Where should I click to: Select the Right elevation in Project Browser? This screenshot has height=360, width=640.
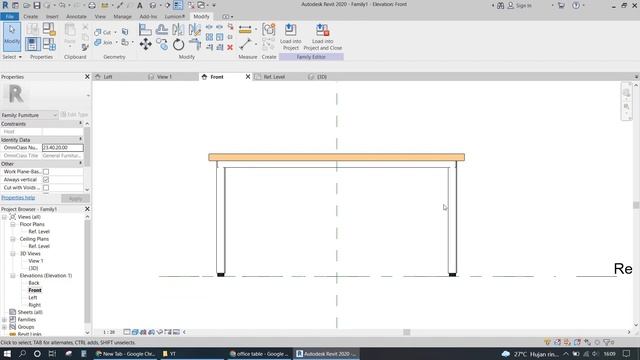(x=35, y=305)
